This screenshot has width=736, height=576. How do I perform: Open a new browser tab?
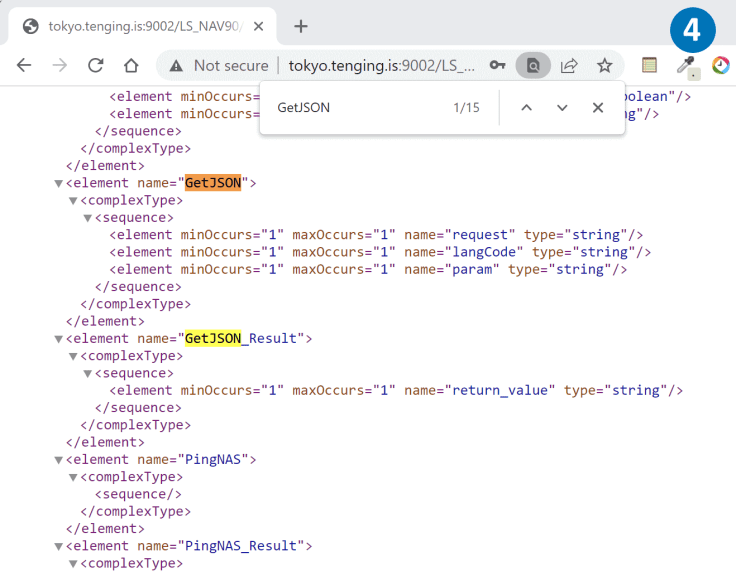300,26
